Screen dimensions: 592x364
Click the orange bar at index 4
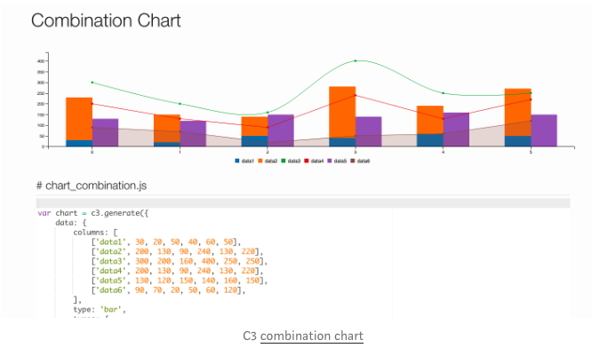click(x=430, y=119)
